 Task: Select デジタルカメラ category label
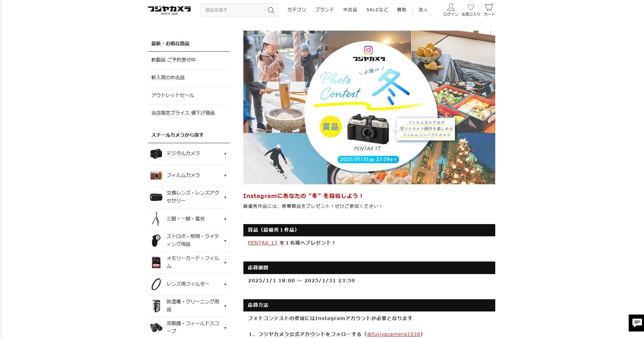(x=183, y=154)
